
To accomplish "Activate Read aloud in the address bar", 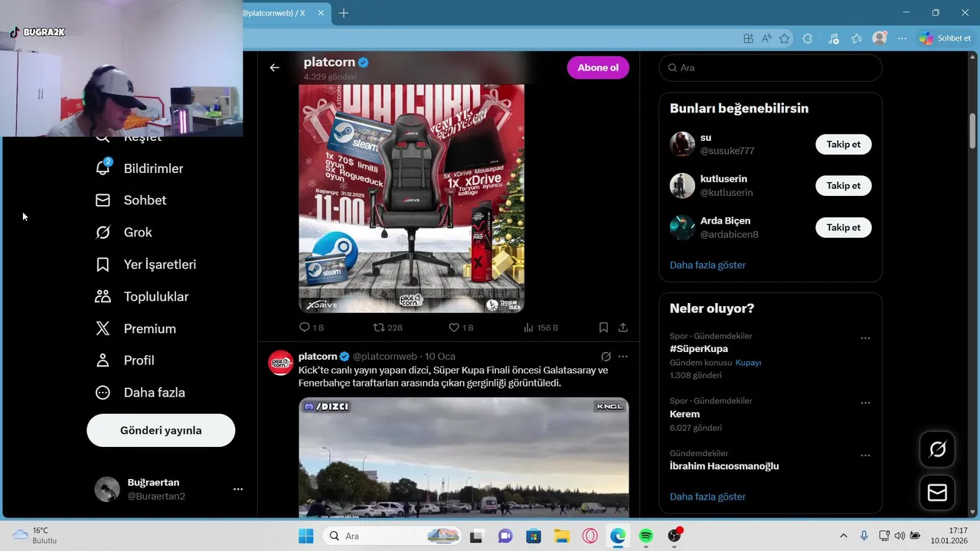I will pos(766,38).
